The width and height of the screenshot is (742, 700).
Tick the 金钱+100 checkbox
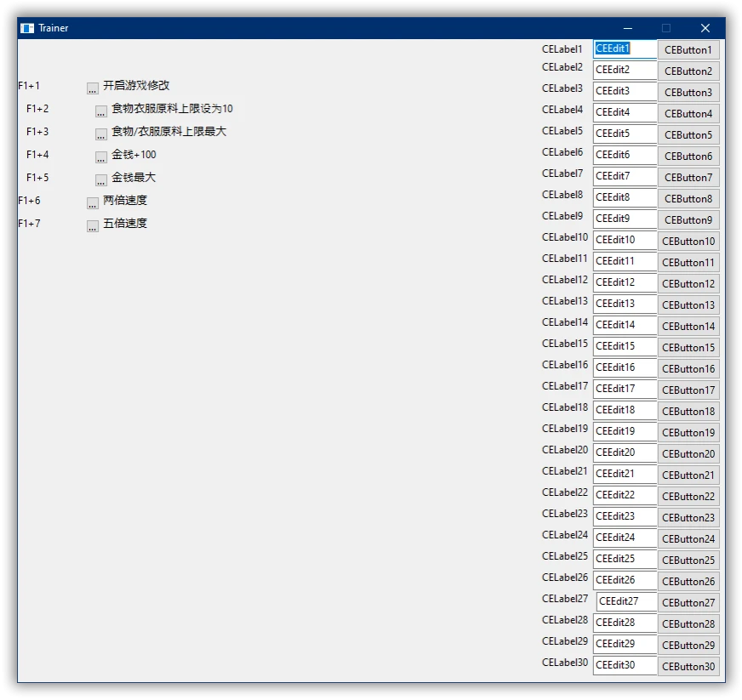pos(100,157)
